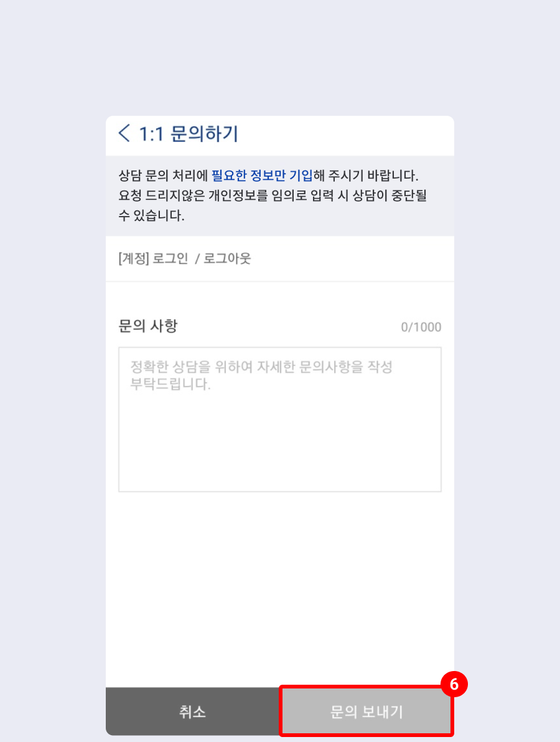
Task: Click the red number 6 badge
Action: pos(454,683)
